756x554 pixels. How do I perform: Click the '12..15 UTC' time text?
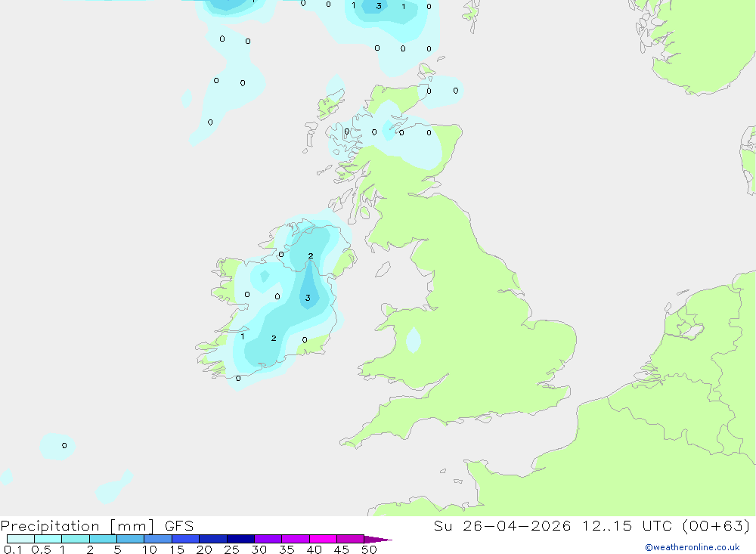[x=627, y=525]
